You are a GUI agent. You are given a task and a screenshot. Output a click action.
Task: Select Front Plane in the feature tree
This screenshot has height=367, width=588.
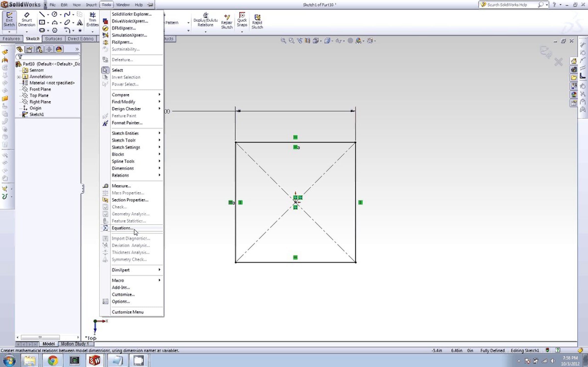point(40,89)
